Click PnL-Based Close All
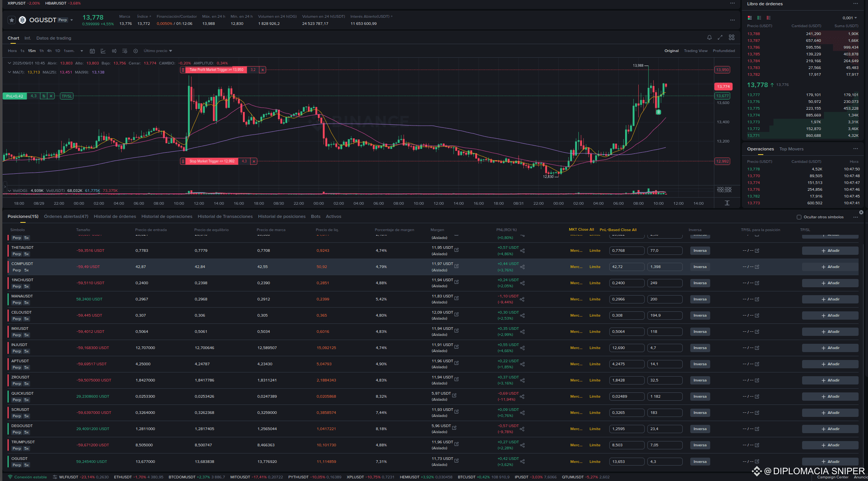The width and height of the screenshot is (868, 481). (x=618, y=230)
